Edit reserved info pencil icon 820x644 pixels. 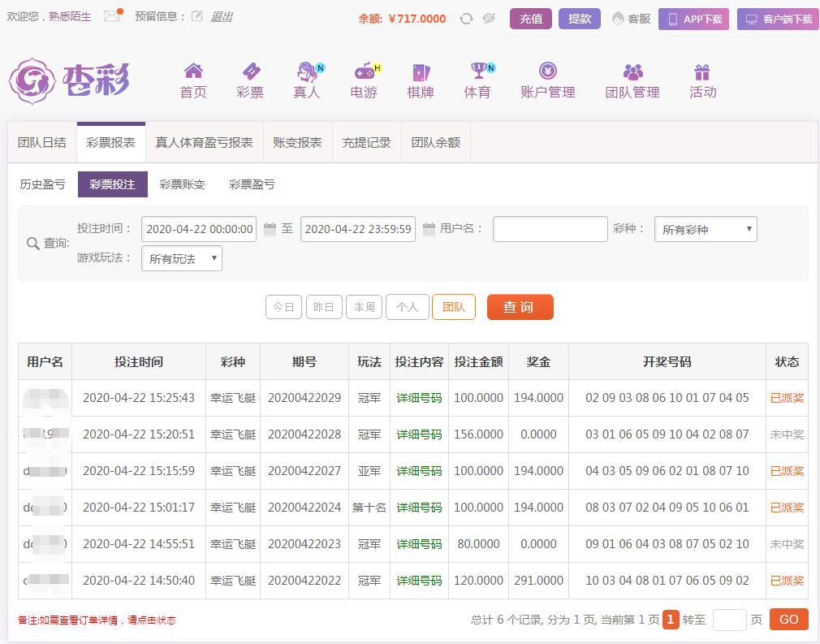pos(197,16)
